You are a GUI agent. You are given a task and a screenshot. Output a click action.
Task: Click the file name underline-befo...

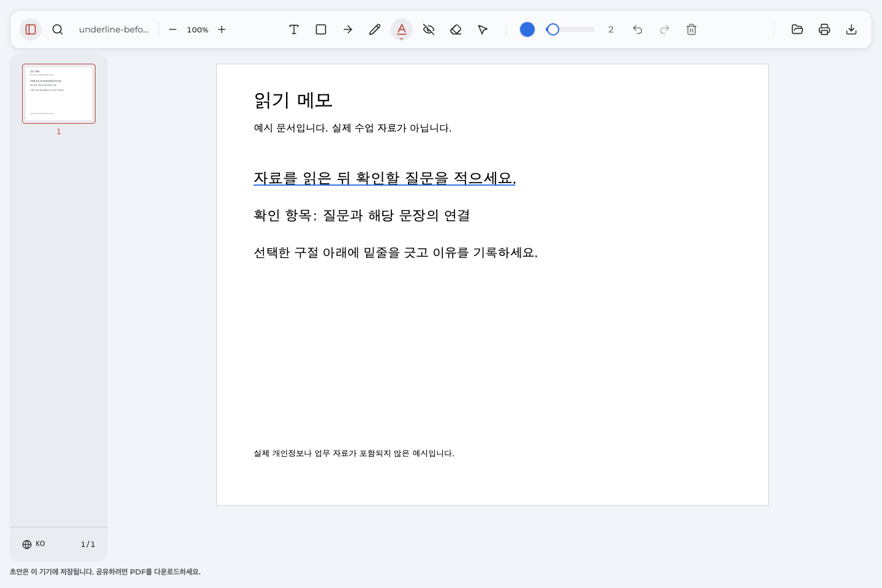pyautogui.click(x=114, y=29)
